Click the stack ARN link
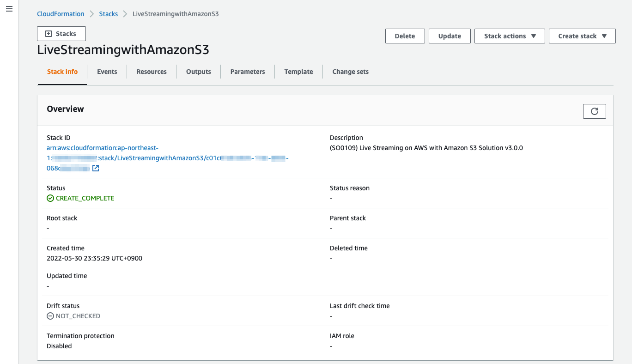632x364 pixels. coord(103,148)
